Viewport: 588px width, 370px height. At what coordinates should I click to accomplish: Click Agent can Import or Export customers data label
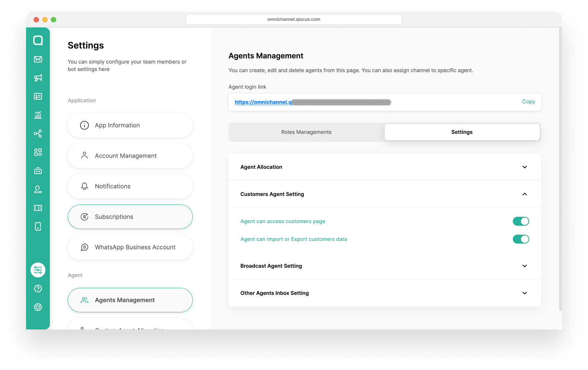(x=294, y=239)
